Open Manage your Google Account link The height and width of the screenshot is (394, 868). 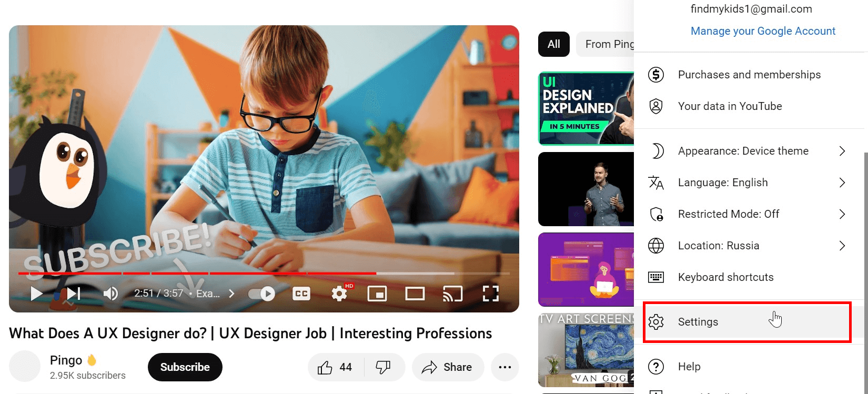click(x=763, y=31)
